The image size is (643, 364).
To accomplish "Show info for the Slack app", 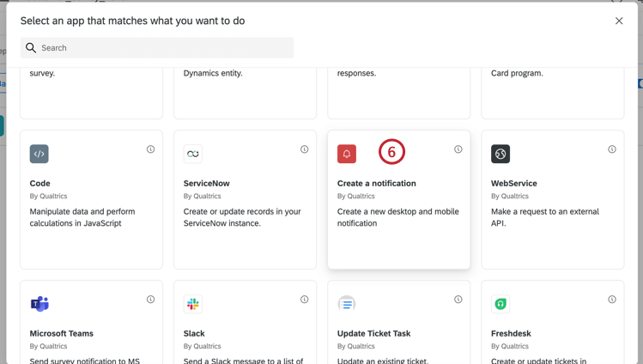I will coord(304,300).
